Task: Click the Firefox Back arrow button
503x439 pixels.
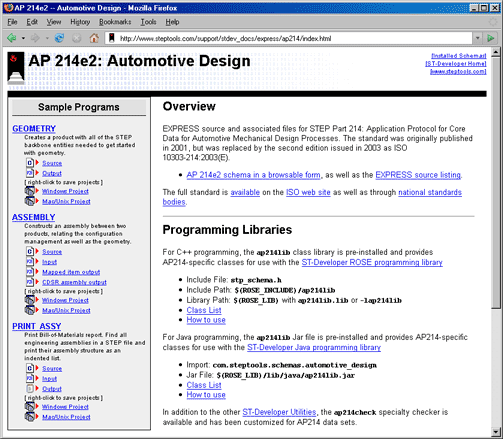Action: [12, 38]
